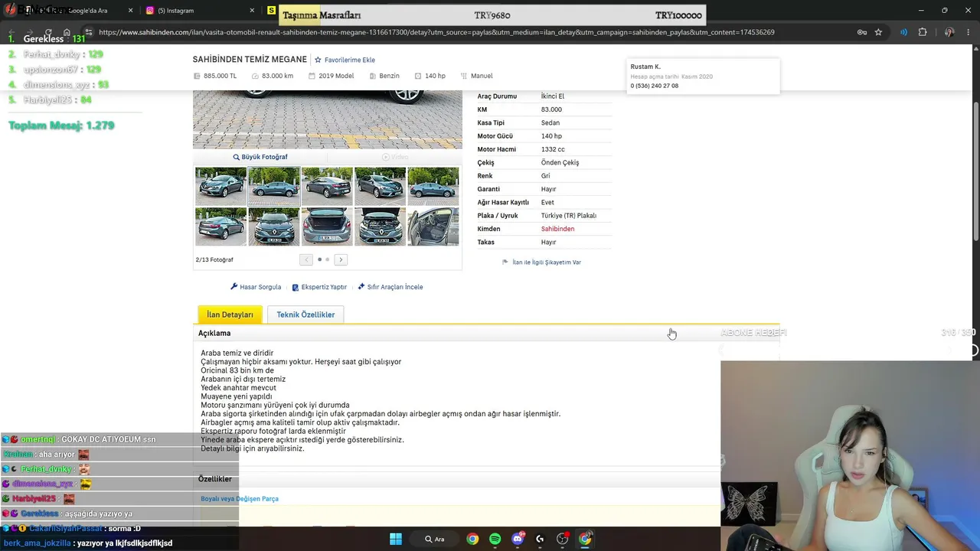980x551 pixels.
Task: Open Sıfır Araçları İncele link
Action: 390,287
